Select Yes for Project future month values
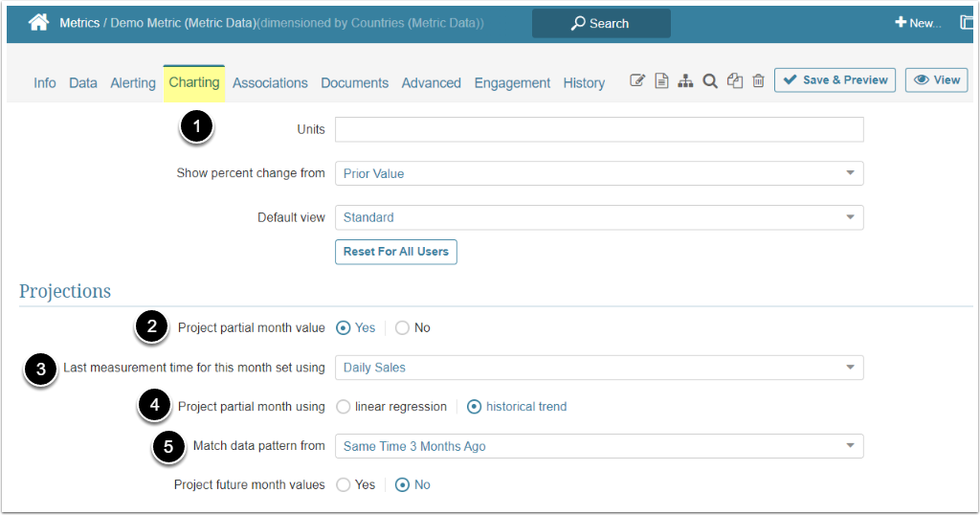This screenshot has height=515, width=980. 344,485
